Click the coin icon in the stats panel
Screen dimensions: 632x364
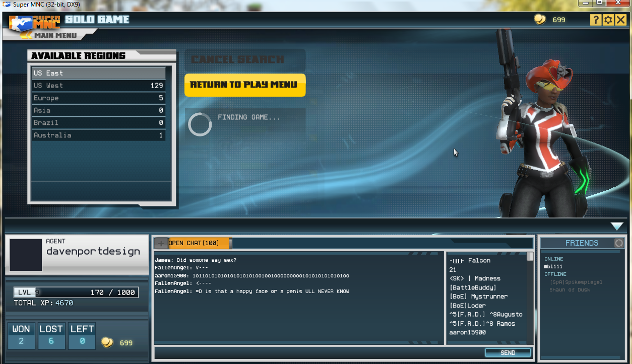click(x=107, y=342)
